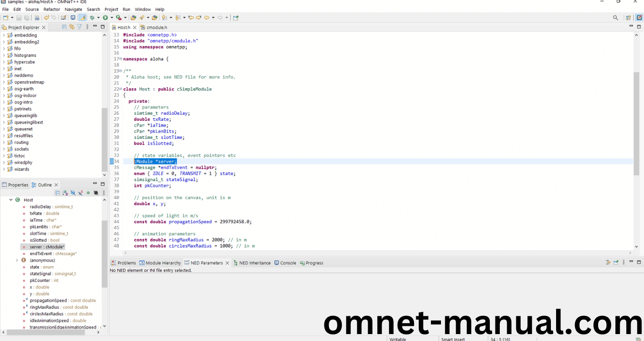Screen dimensions: 644x341
Task: Toggle Hide Static Members in Outline
Action: click(81, 193)
